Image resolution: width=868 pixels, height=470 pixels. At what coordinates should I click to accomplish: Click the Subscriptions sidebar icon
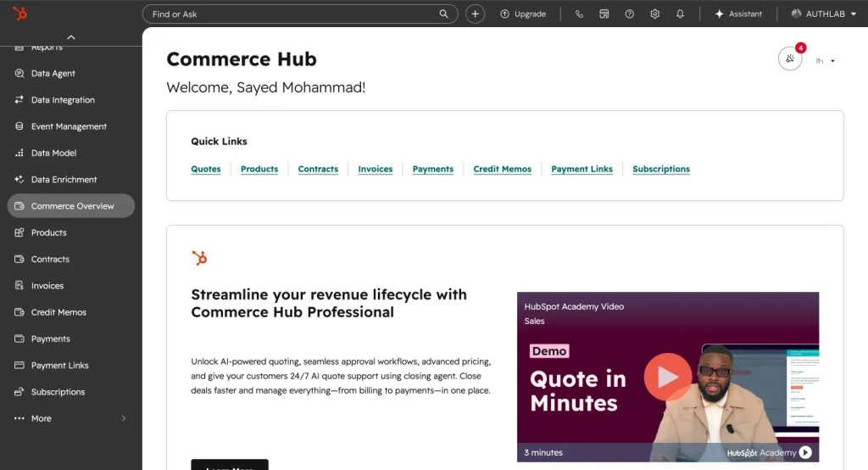pos(19,392)
